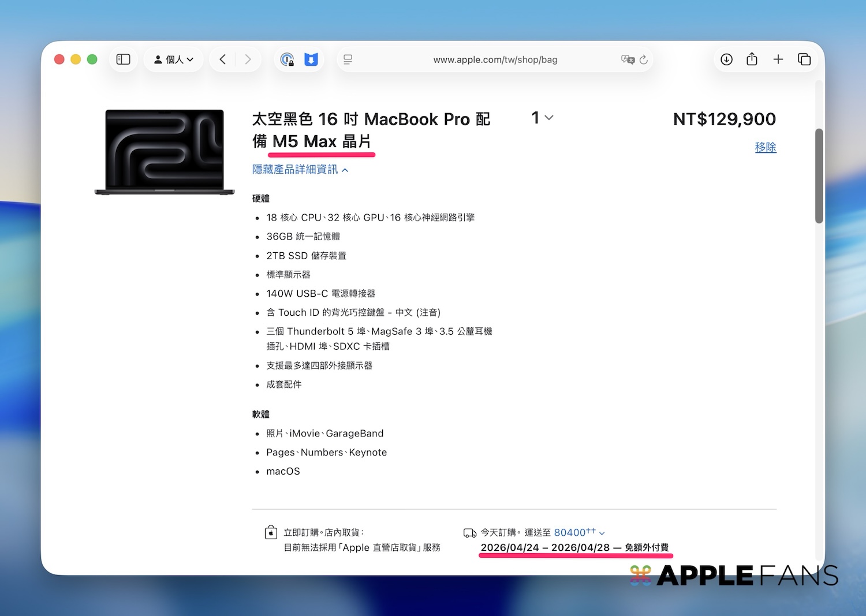Open a new tab with plus
866x616 pixels.
tap(778, 59)
